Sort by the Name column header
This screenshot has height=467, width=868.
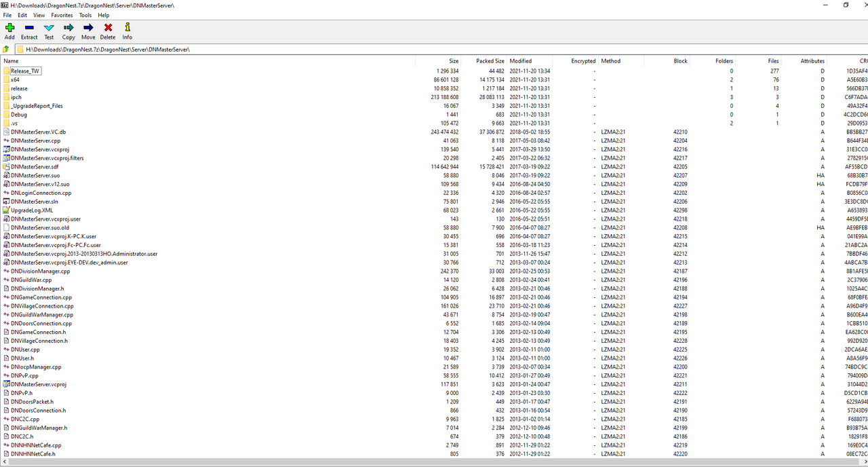[11, 61]
